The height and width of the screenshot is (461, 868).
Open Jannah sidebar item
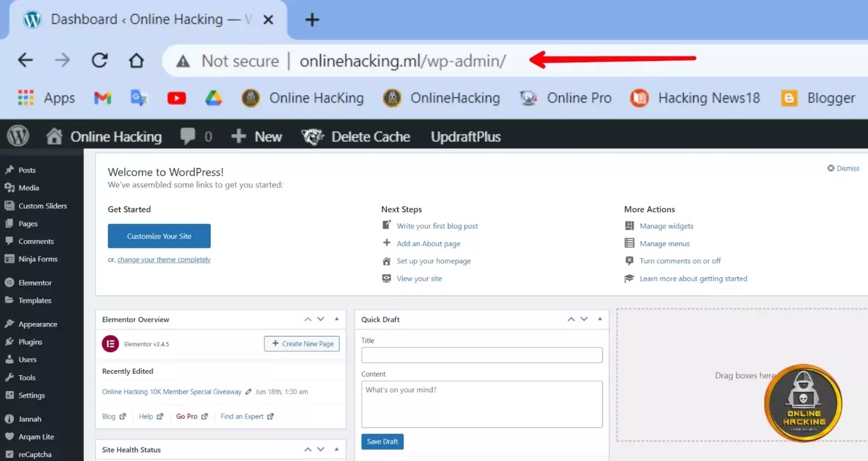(x=30, y=419)
